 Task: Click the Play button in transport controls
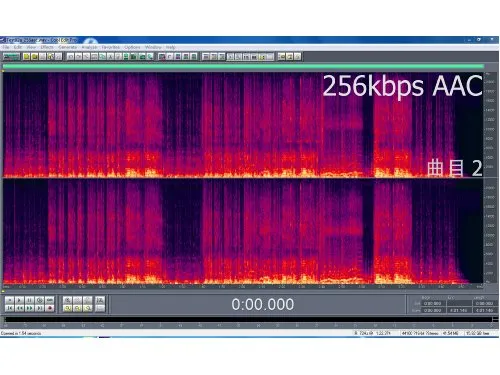pos(19,300)
